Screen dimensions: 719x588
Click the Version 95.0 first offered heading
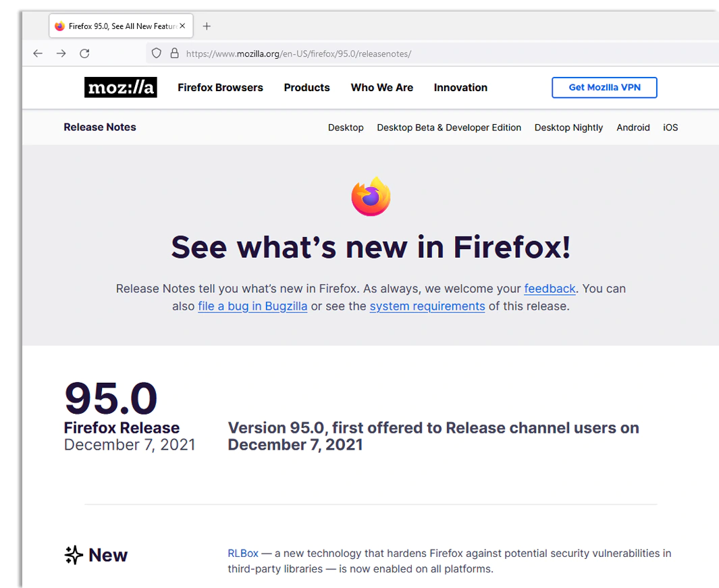(433, 436)
